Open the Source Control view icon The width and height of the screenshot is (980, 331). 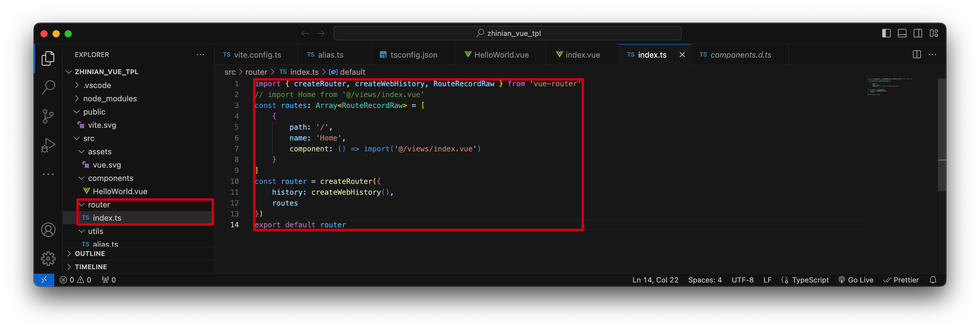pyautogui.click(x=48, y=116)
